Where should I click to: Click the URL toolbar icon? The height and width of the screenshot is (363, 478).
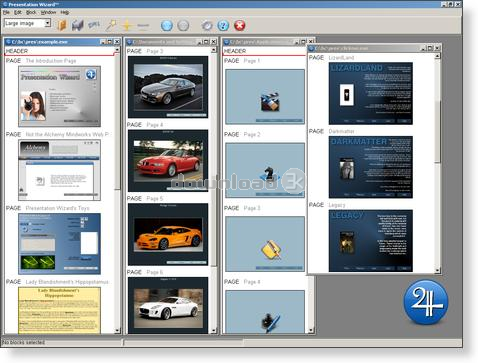pos(94,25)
